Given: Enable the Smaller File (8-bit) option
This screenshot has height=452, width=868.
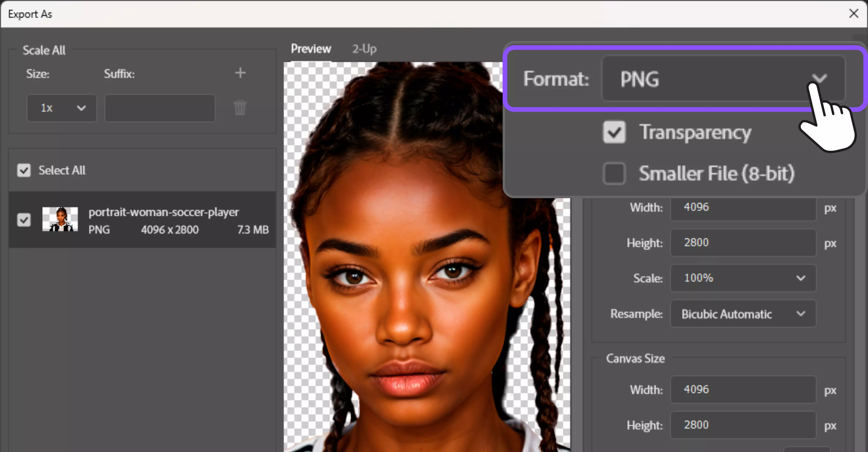Looking at the screenshot, I should pos(614,173).
